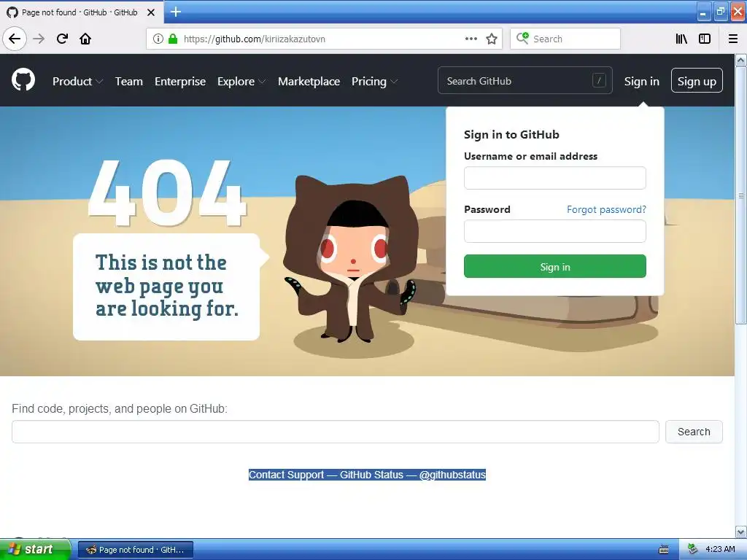
Task: Click the 4:23 AM taskbar clock
Action: (720, 549)
